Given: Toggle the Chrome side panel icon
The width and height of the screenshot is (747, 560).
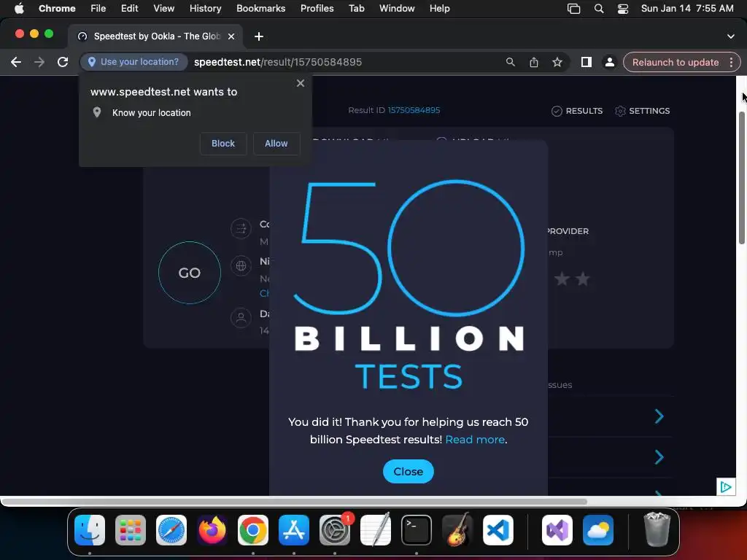Looking at the screenshot, I should [586, 62].
